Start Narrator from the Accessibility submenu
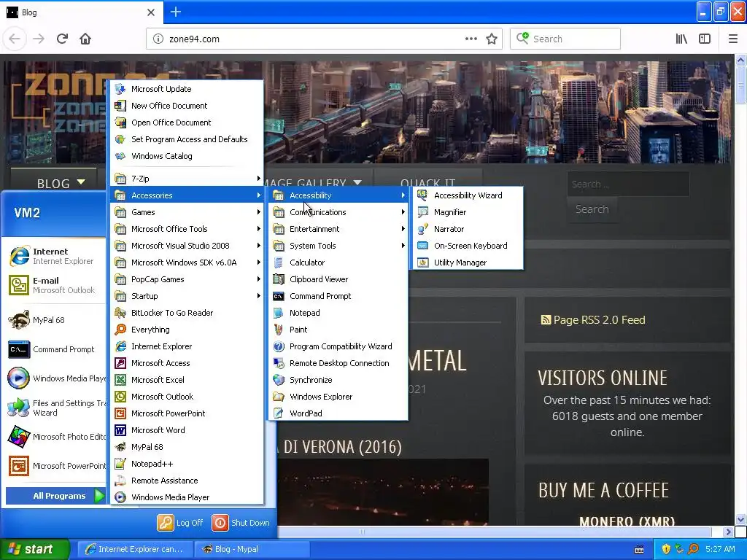Screen dimensions: 747x560 coord(468,228)
